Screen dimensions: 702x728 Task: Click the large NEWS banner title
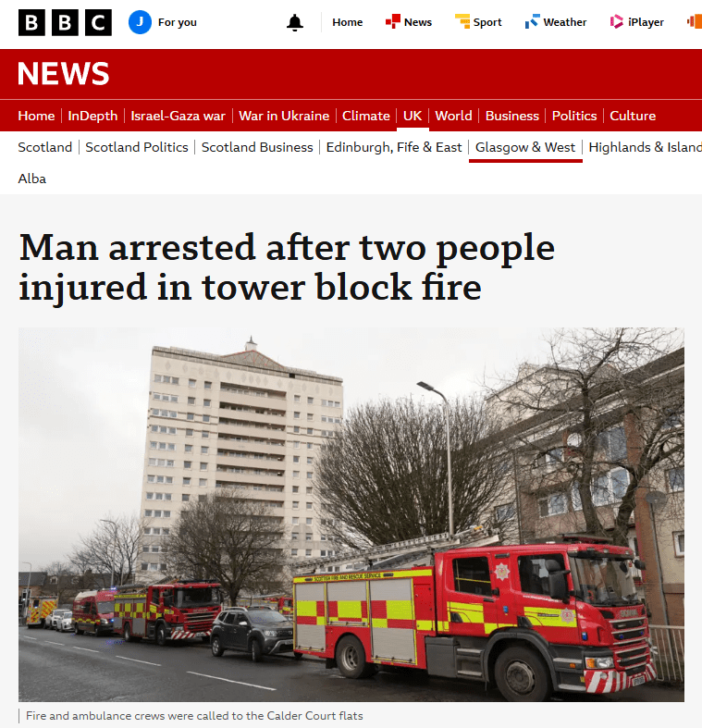click(64, 73)
